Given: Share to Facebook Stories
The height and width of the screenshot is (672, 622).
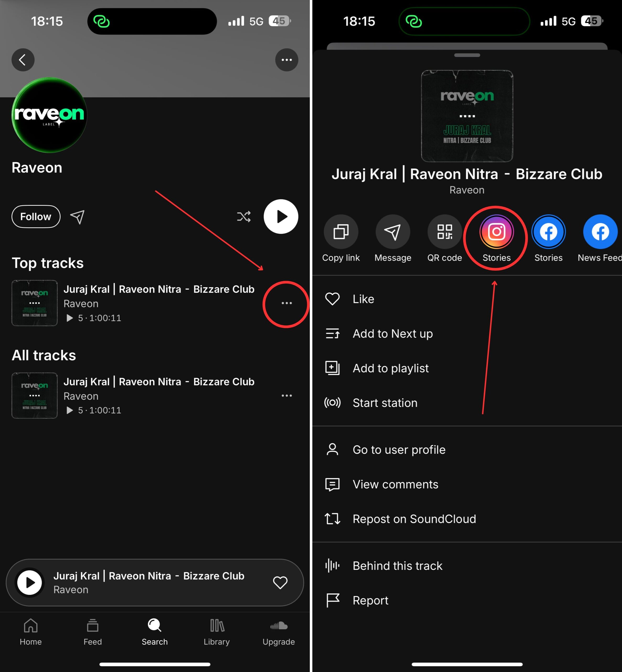Looking at the screenshot, I should click(548, 239).
